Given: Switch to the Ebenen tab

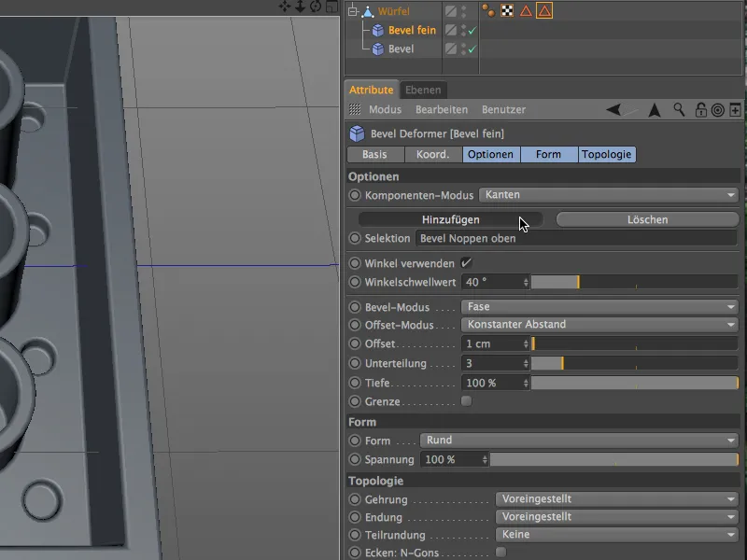Looking at the screenshot, I should pos(423,90).
